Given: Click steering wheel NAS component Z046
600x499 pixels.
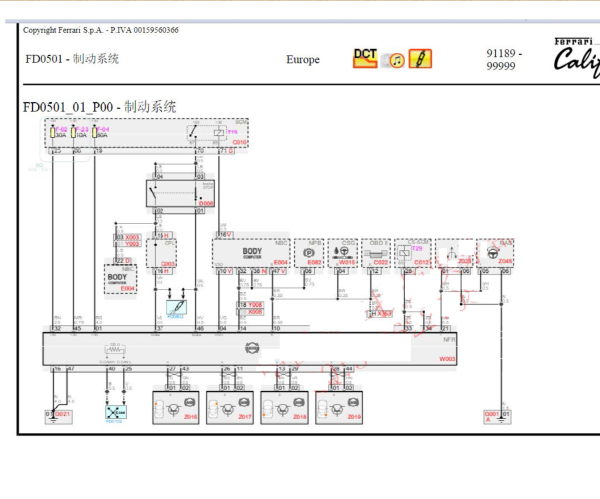Looking at the screenshot, I should coord(495,253).
